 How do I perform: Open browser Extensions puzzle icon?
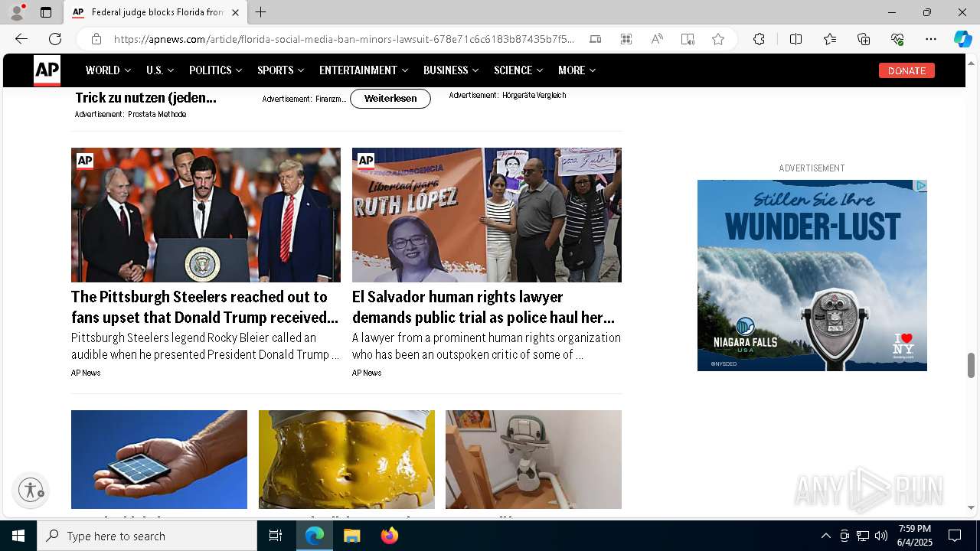[x=759, y=39]
